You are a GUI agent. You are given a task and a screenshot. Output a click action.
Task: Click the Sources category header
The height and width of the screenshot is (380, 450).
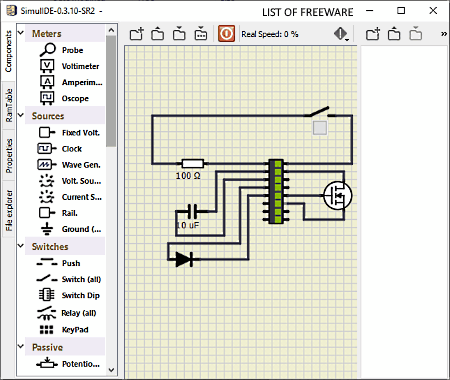[65, 116]
